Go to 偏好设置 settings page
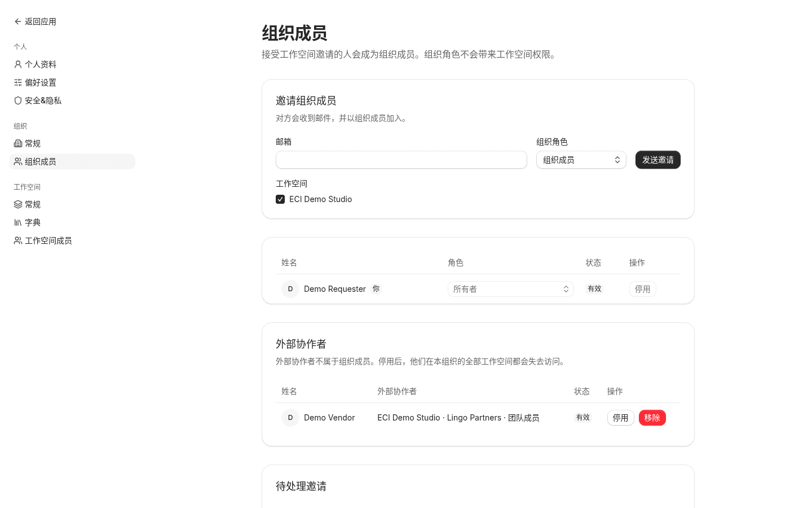812x508 pixels. (72, 82)
